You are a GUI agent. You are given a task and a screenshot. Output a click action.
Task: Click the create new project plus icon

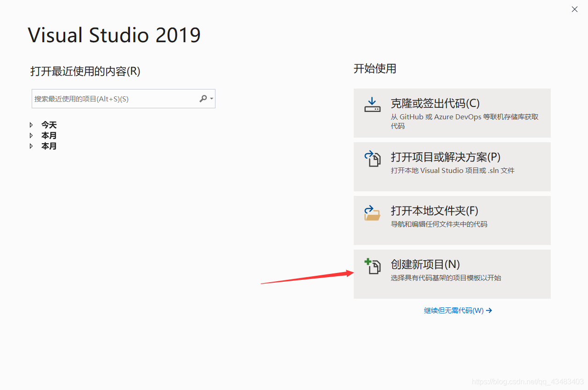tap(373, 266)
